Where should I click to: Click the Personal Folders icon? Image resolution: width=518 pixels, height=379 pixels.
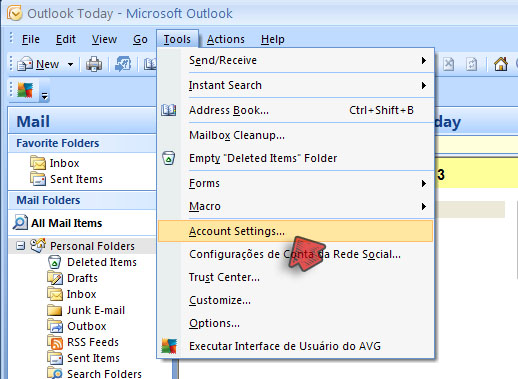point(37,245)
